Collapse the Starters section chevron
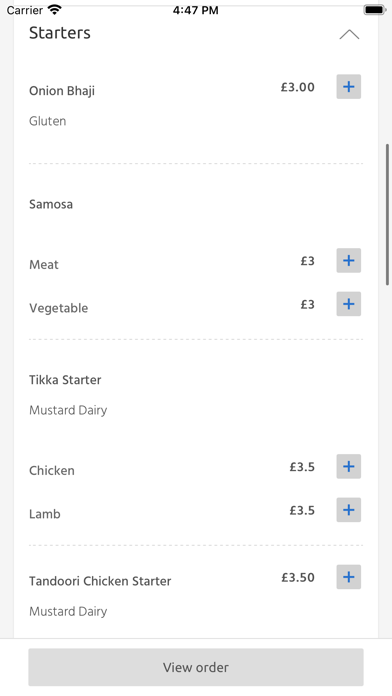The height and width of the screenshot is (696, 392). click(349, 35)
